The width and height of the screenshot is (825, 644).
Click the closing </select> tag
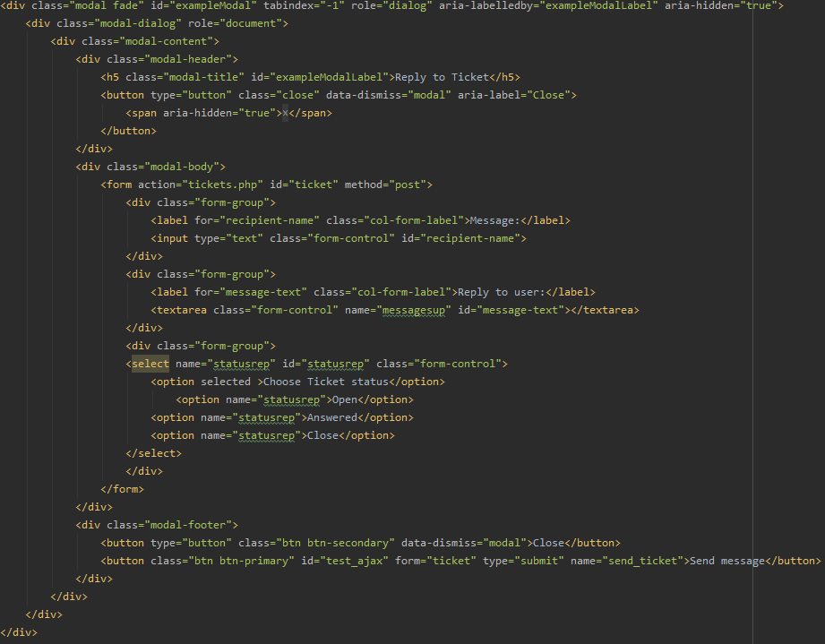coord(154,453)
